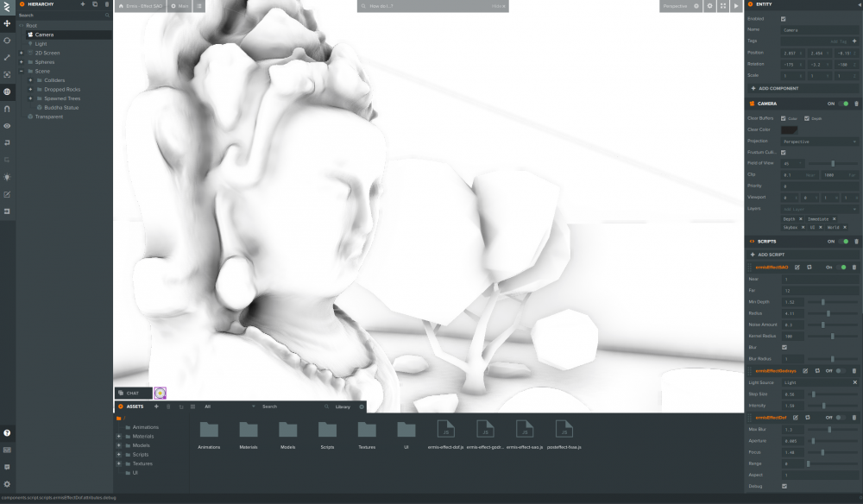Toggle Debug checkbox in ermisEffectDof
Viewport: 863px width, 504px height.
pos(784,486)
